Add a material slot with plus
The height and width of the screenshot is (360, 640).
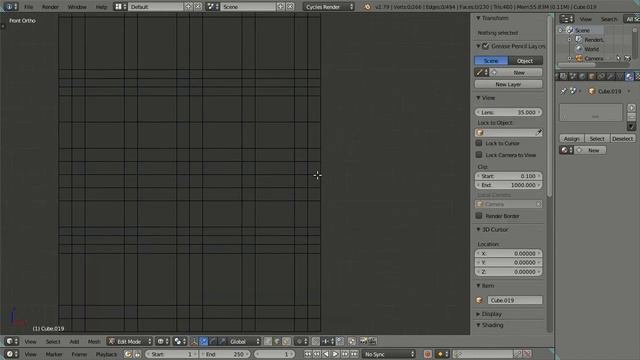(x=631, y=108)
